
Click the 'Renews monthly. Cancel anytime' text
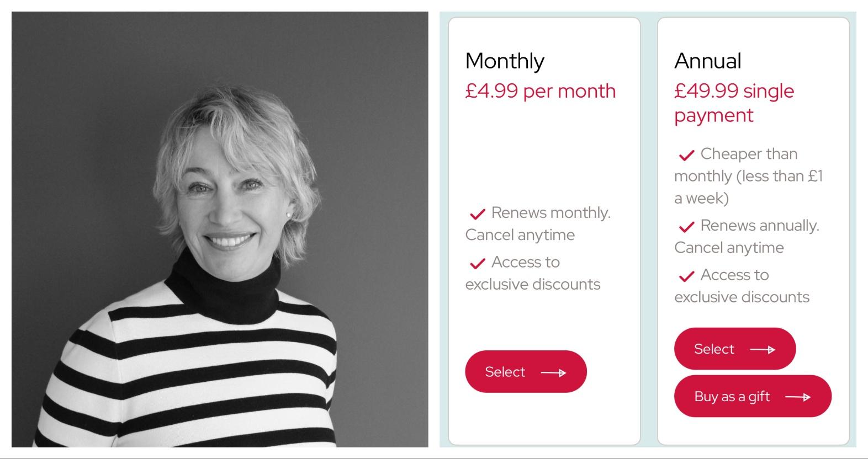538,224
